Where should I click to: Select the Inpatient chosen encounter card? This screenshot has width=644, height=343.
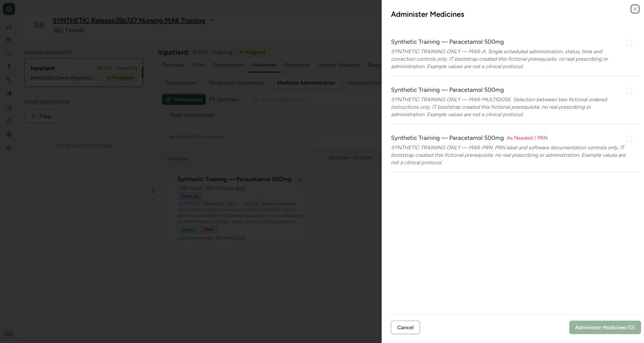click(84, 73)
